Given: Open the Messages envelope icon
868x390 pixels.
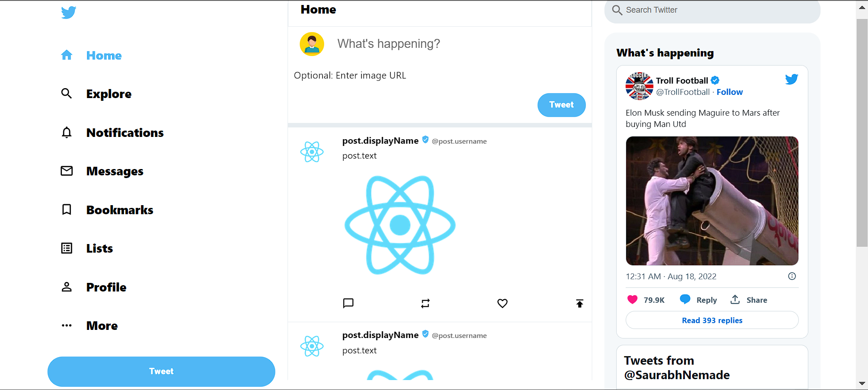Looking at the screenshot, I should 66,171.
